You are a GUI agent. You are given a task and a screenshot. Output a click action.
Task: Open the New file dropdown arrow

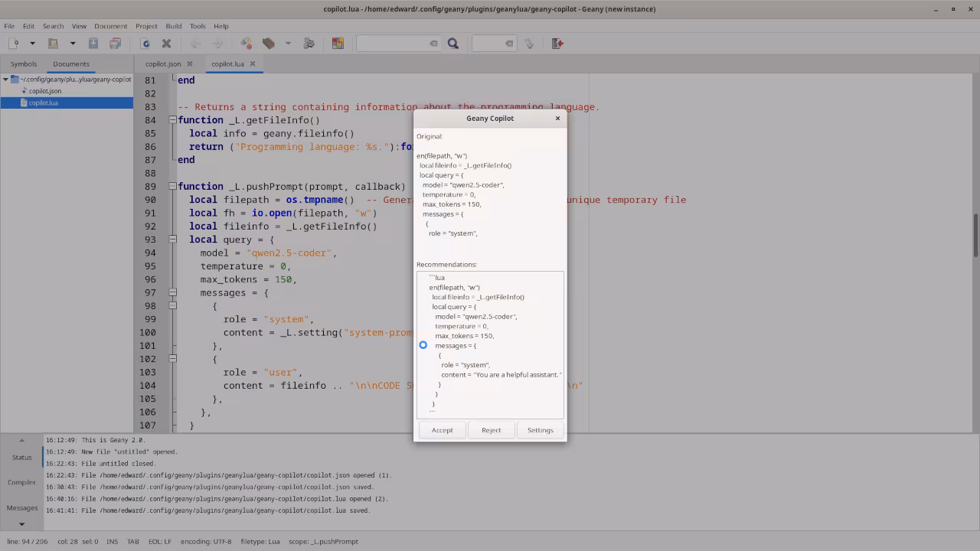(x=32, y=44)
